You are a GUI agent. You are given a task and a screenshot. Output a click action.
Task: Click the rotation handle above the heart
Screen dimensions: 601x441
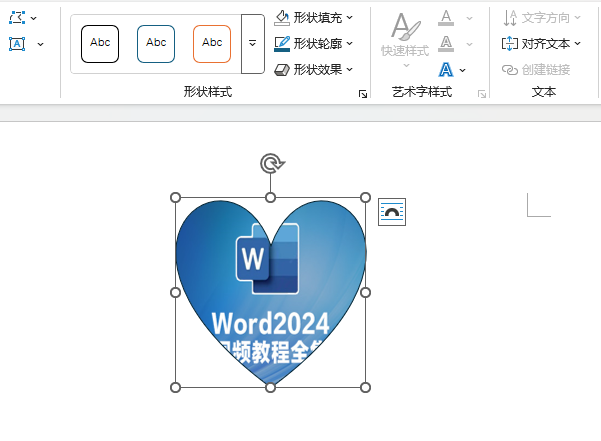tap(272, 164)
